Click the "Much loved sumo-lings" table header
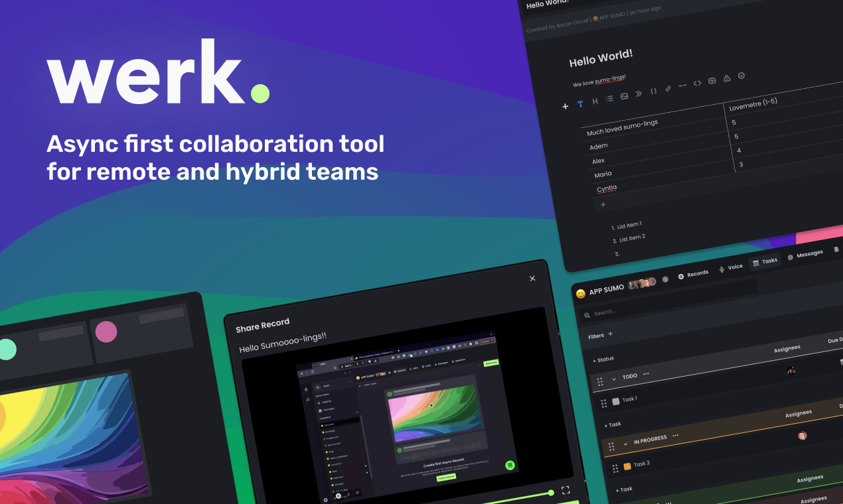The width and height of the screenshot is (843, 504). 622,127
